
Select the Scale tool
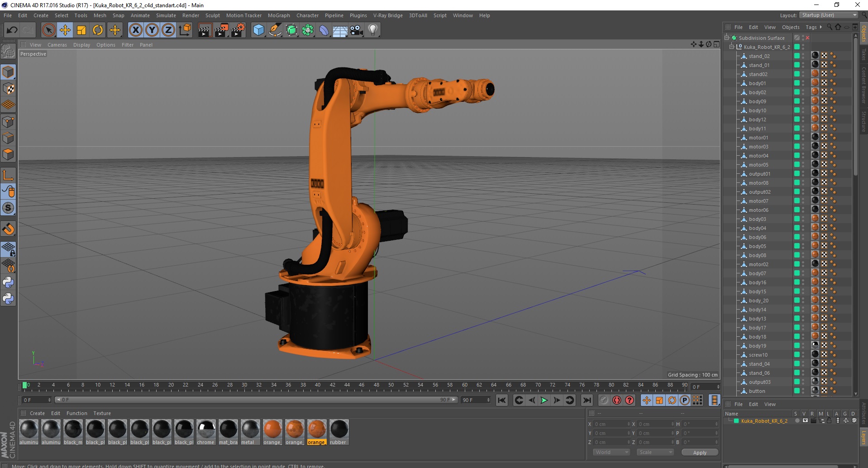pos(81,30)
